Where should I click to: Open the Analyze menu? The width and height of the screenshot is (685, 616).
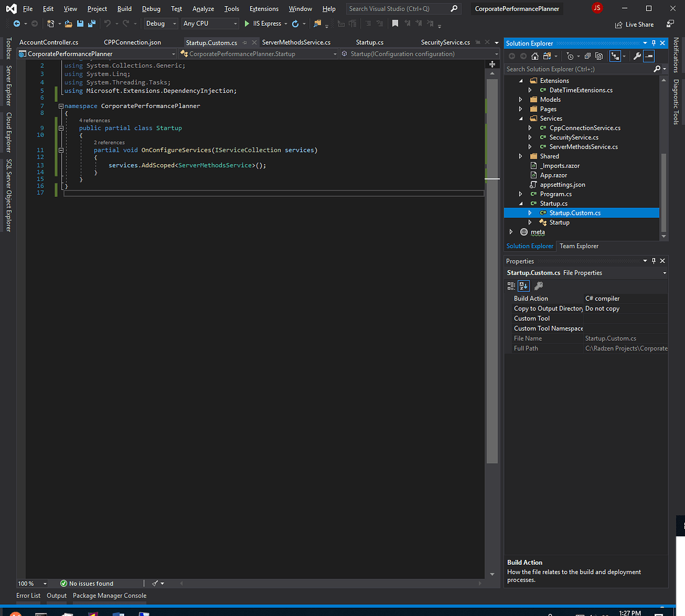click(x=203, y=9)
